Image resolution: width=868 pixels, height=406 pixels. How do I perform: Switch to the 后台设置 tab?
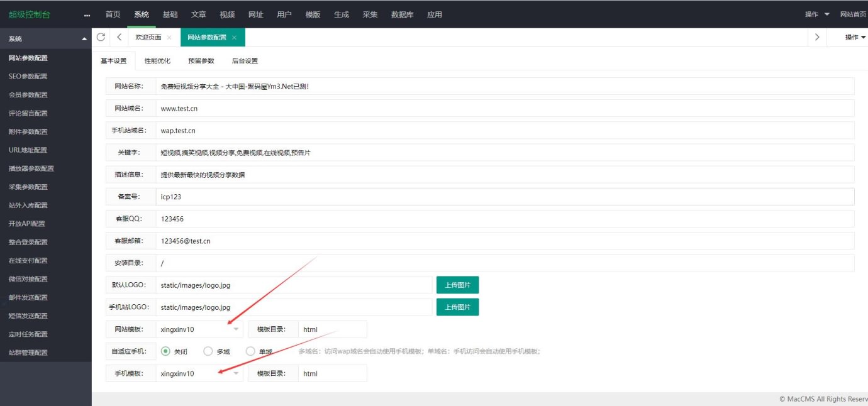245,61
